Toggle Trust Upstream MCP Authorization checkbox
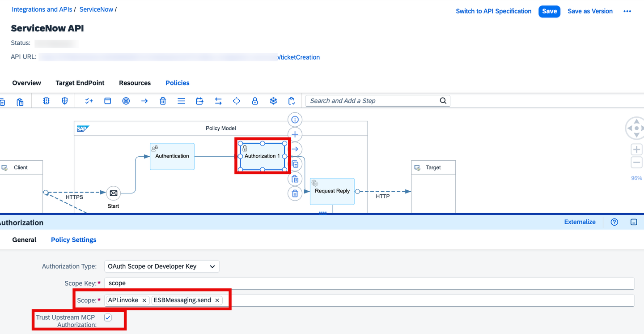 click(108, 317)
